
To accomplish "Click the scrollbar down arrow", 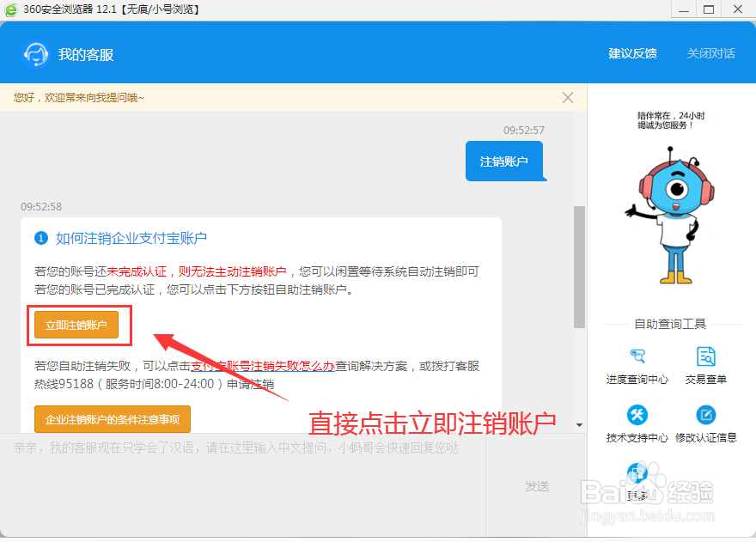I will [579, 425].
